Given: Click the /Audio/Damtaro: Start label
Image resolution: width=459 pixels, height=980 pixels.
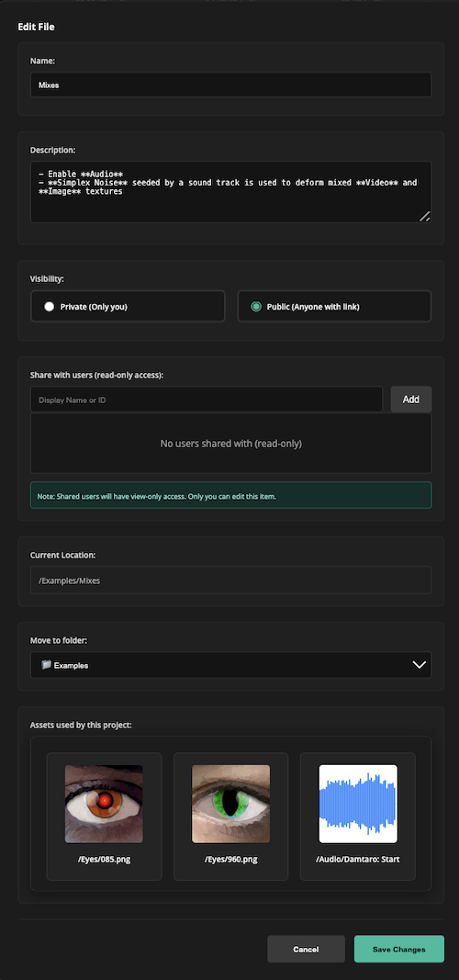Looking at the screenshot, I should click(358, 860).
